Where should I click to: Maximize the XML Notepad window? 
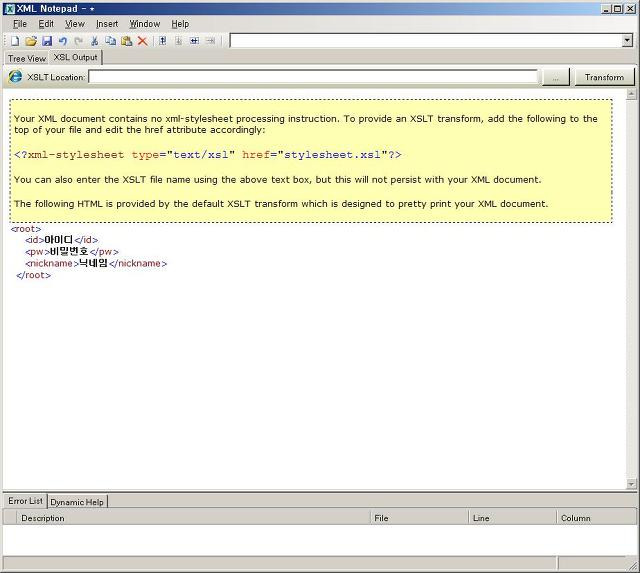(x=618, y=9)
